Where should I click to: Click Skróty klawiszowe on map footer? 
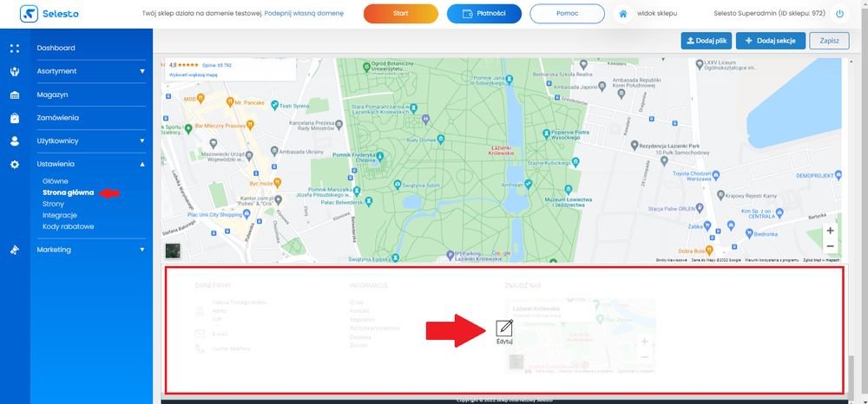tap(672, 259)
